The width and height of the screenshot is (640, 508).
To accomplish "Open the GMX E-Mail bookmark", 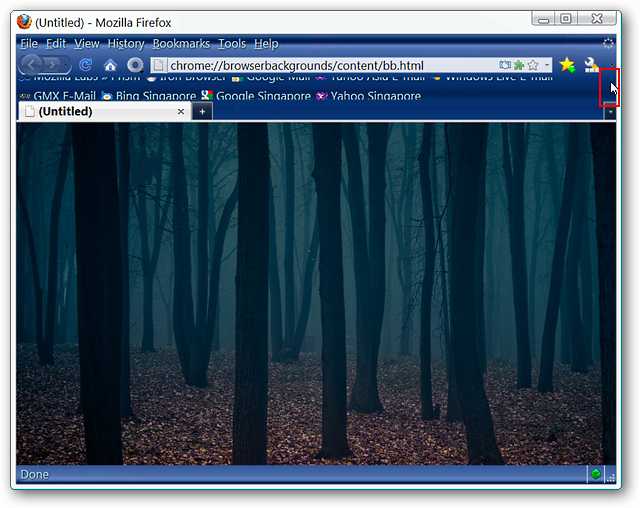I will (58, 96).
